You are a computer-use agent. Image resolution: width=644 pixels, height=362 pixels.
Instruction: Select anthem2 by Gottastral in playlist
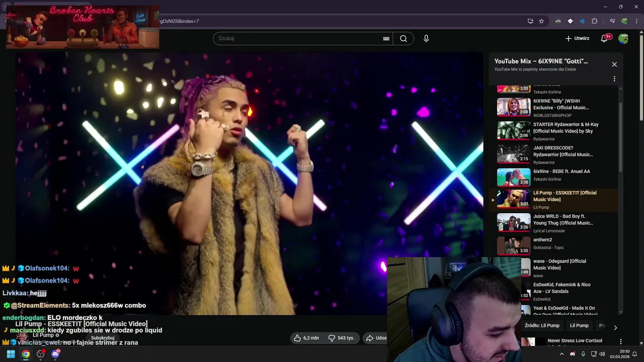pyautogui.click(x=554, y=246)
